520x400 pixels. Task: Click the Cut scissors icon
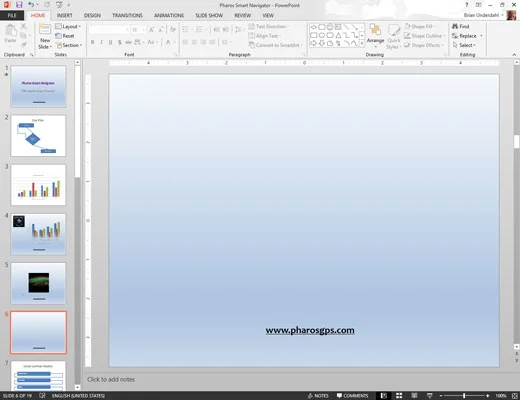coord(23,26)
